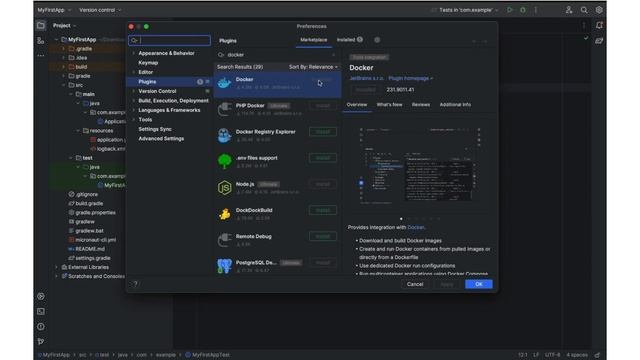Image resolution: width=640 pixels, height=360 pixels.
Task: Select Settings Sync in settings list
Action: tap(155, 129)
